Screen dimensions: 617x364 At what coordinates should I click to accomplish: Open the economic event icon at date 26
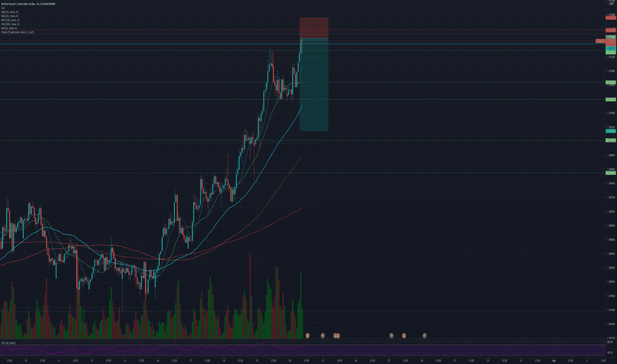click(424, 336)
